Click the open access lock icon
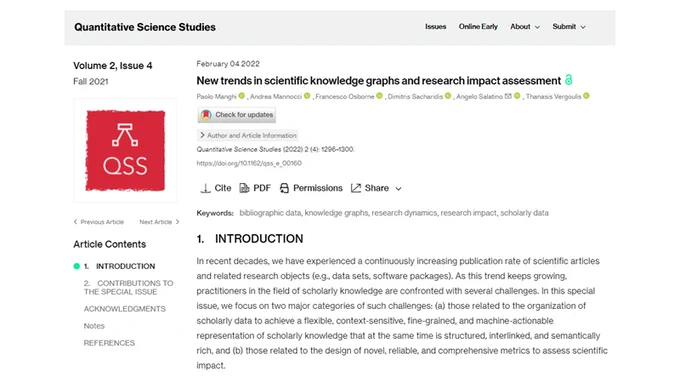Image resolution: width=680 pixels, height=383 pixels. coord(569,80)
